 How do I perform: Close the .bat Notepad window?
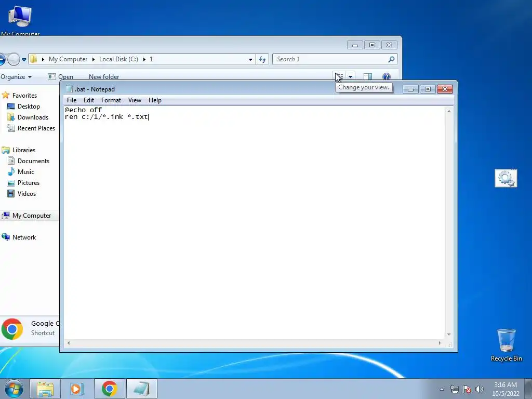(x=445, y=89)
